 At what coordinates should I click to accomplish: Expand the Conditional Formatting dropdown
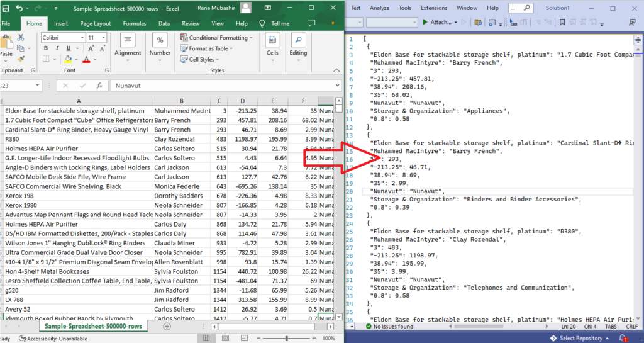coord(218,38)
